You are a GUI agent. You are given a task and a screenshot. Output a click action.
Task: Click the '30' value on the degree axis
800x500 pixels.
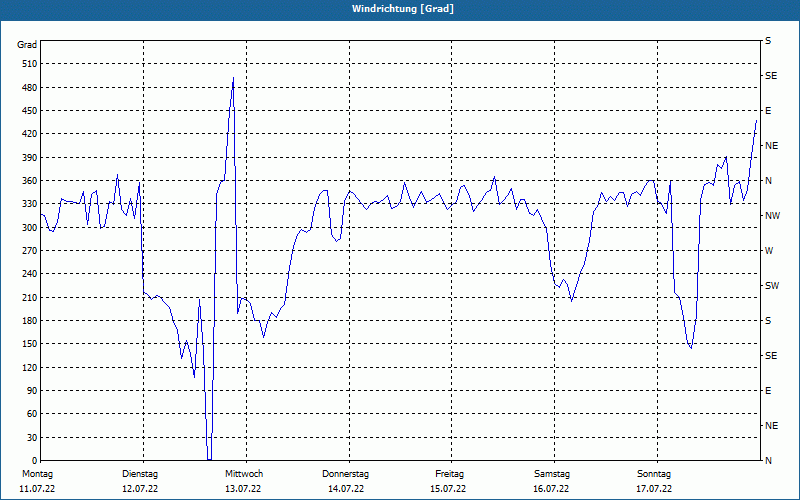32,438
